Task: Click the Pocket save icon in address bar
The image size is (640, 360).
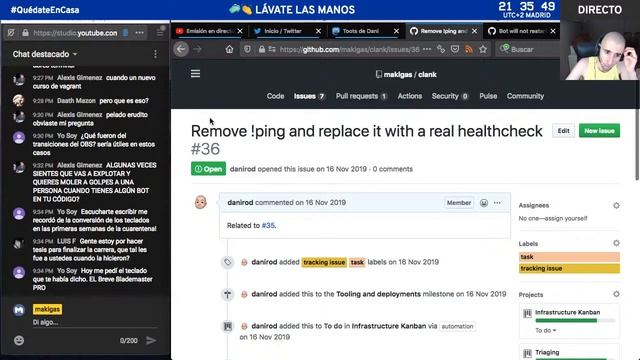Action: (x=455, y=49)
